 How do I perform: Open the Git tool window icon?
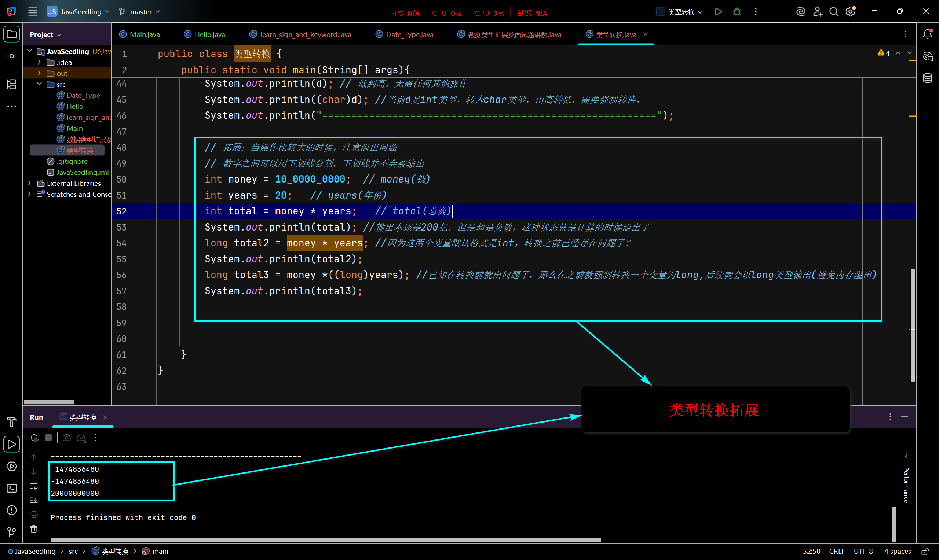12,532
